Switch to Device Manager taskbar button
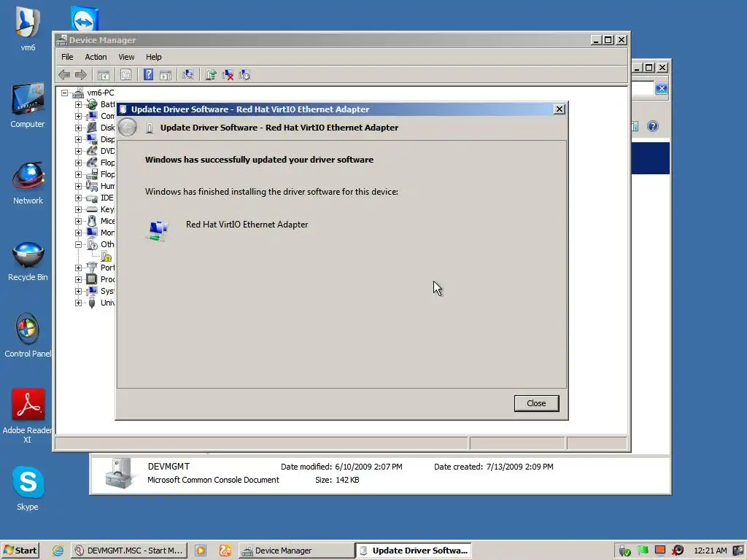The width and height of the screenshot is (747, 560). [296, 551]
